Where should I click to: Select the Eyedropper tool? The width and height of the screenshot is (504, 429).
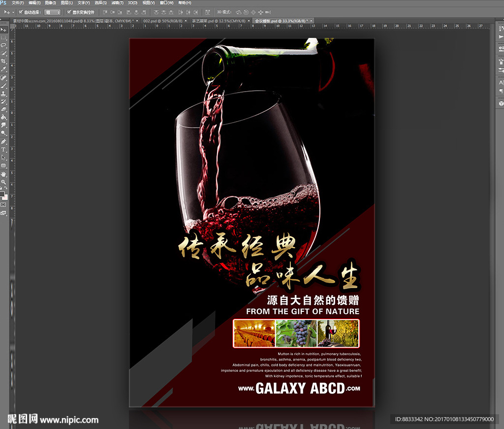[x=3, y=69]
